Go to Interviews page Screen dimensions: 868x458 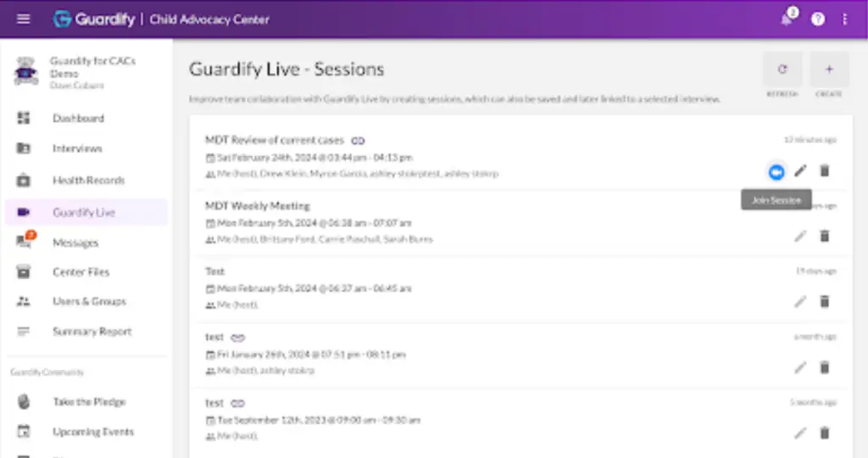click(x=77, y=149)
